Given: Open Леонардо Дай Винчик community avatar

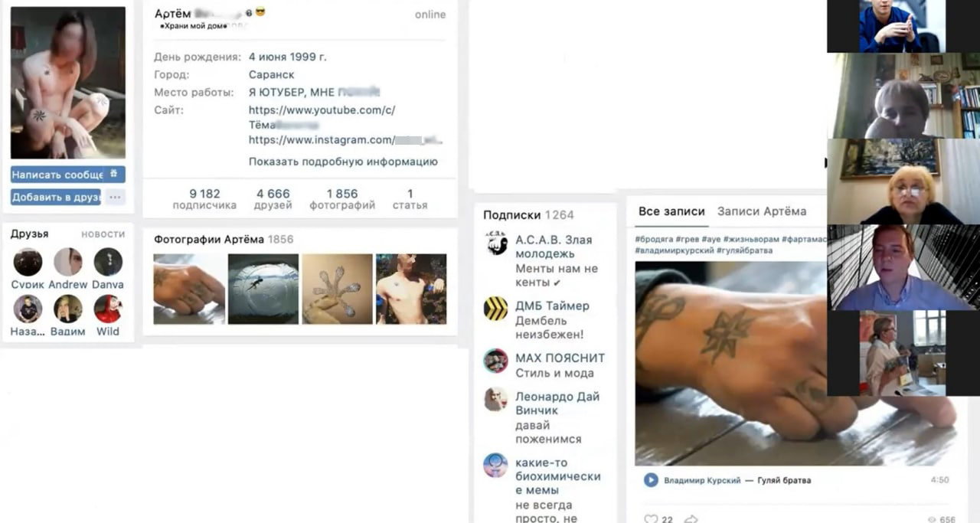Looking at the screenshot, I should [496, 400].
